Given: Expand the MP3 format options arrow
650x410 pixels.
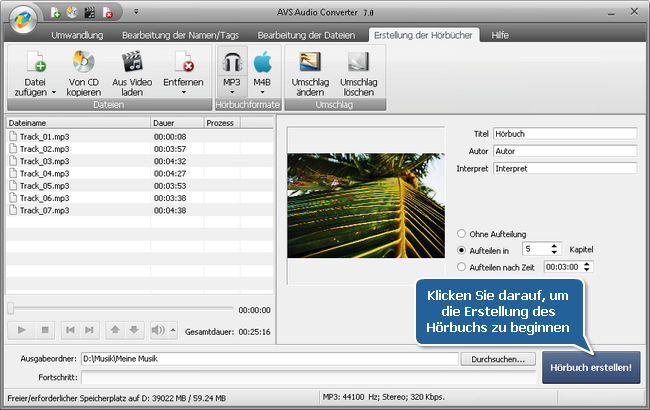Looking at the screenshot, I should click(232, 92).
